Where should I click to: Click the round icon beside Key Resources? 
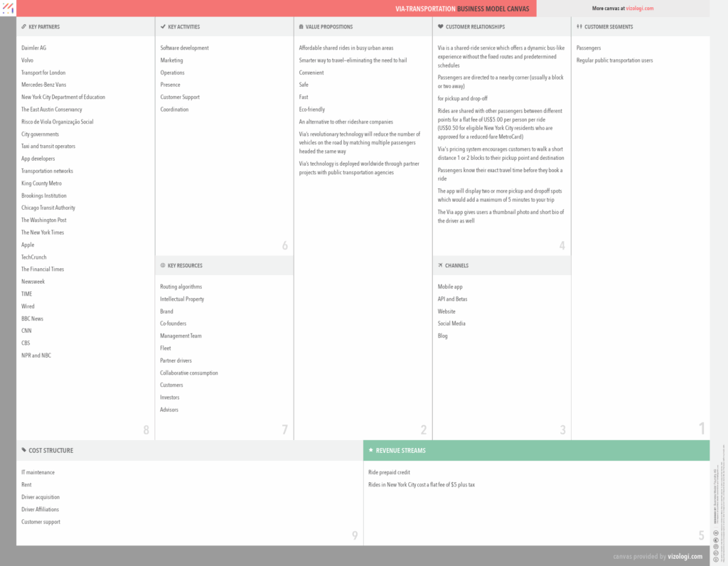[x=162, y=265]
